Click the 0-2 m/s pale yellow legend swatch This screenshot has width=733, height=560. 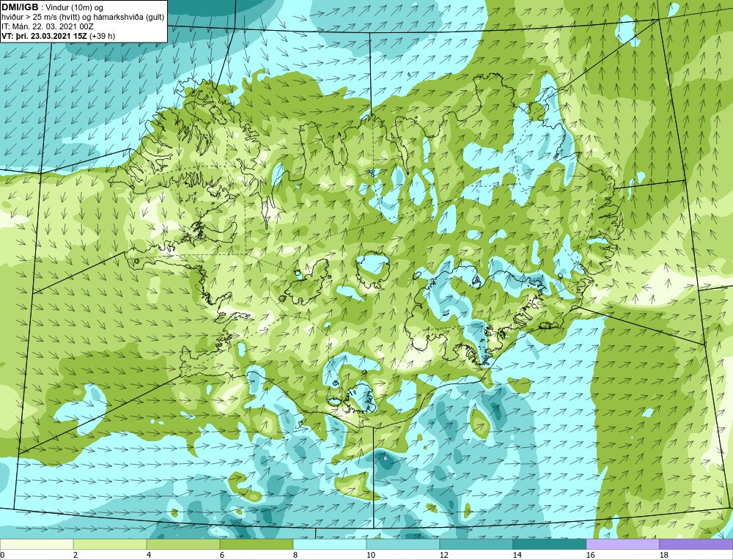(x=37, y=544)
